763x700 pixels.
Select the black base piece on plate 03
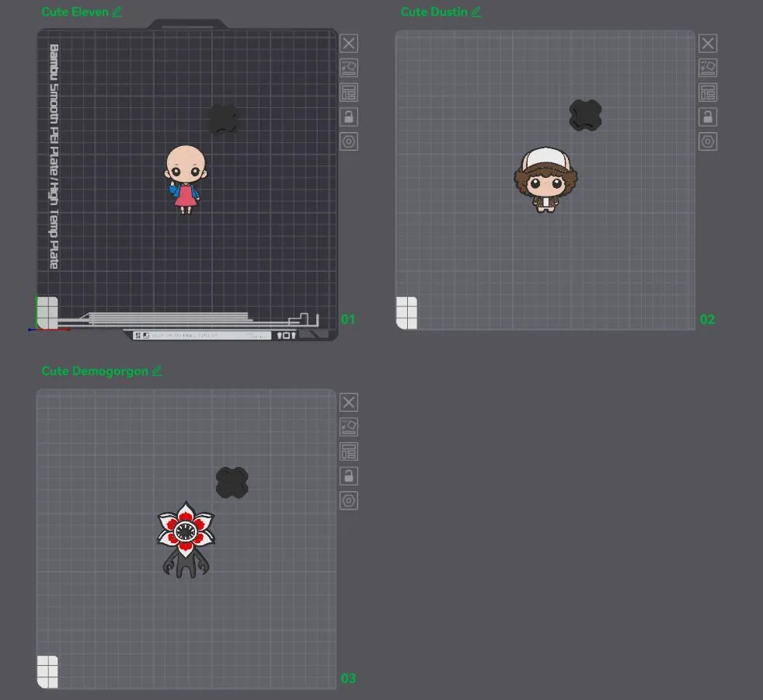coord(232,482)
